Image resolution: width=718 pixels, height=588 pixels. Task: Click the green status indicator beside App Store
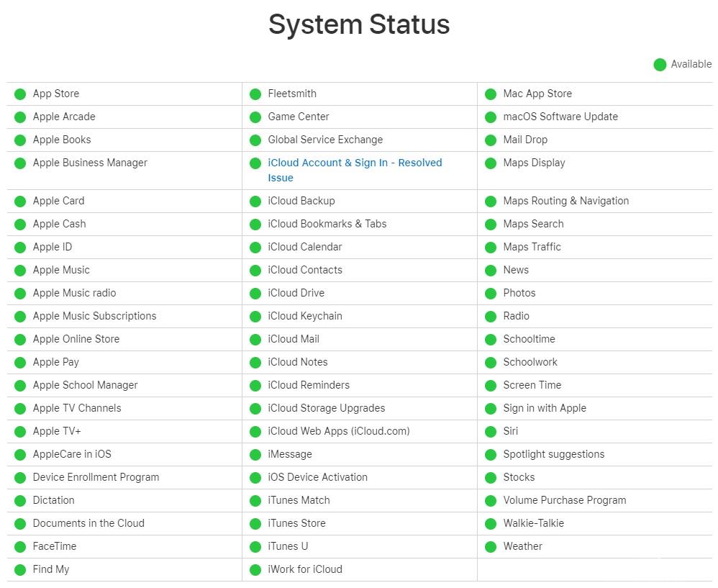pos(20,94)
